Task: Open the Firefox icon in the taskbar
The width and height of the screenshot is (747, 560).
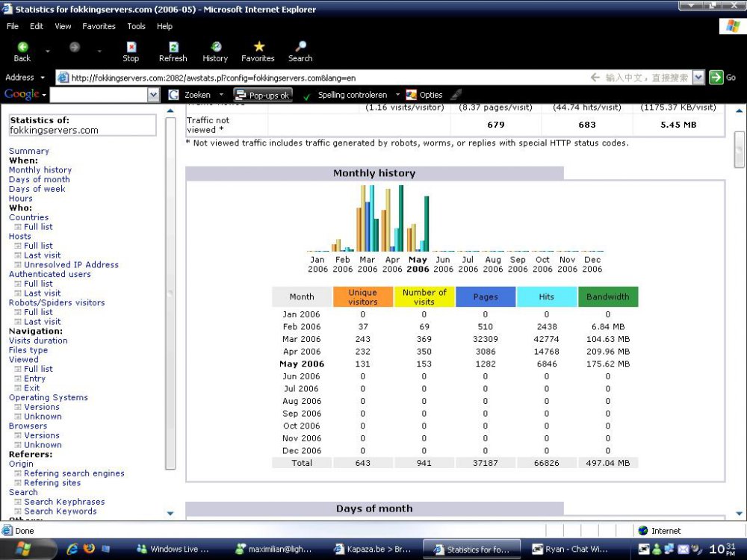Action: click(90, 549)
